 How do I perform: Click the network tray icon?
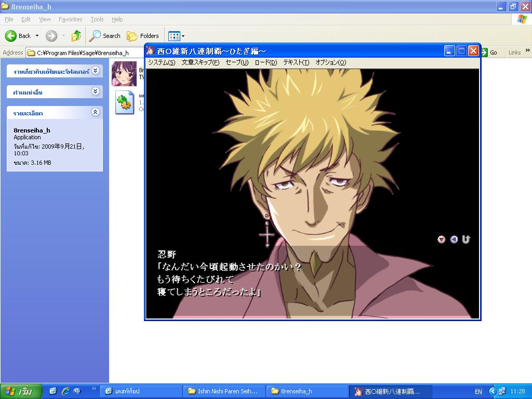coord(502,391)
